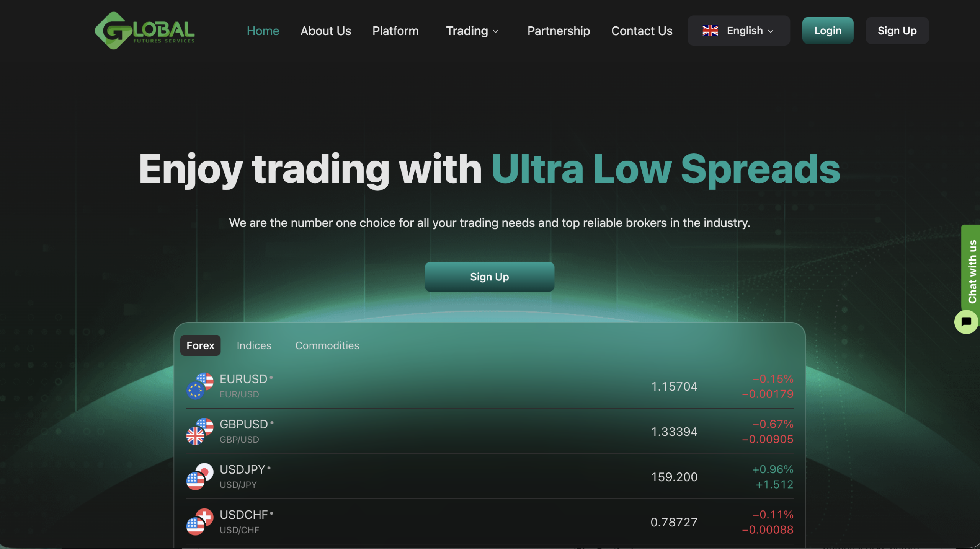Click the vertical Chat with us tab
Screen dimensions: 980x549
pos(971,271)
